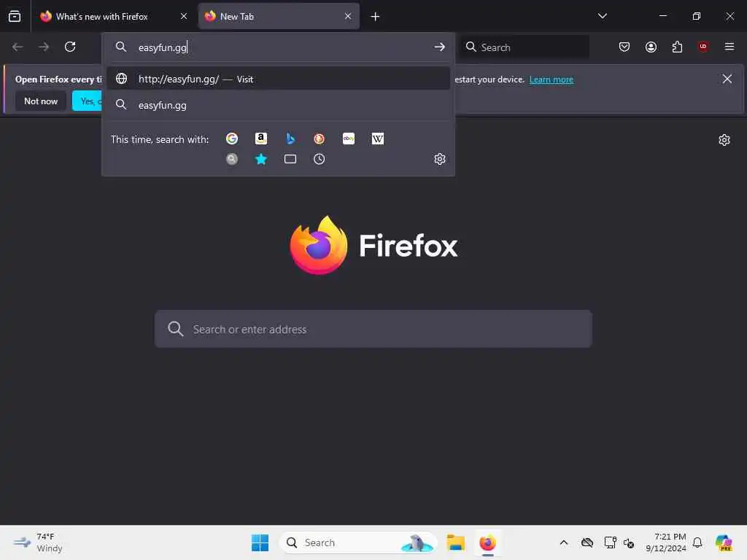Open Save to Pocket button
747x560 pixels.
[x=624, y=47]
